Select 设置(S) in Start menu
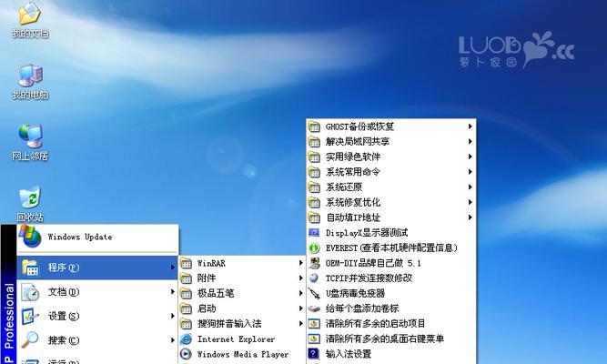Screen dimensions: 607x364 click(x=97, y=316)
